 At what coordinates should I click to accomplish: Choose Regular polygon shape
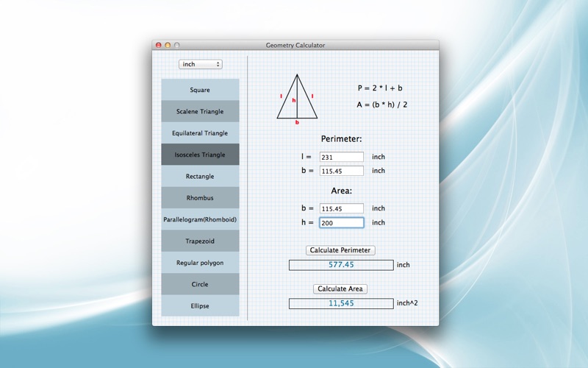tap(200, 263)
